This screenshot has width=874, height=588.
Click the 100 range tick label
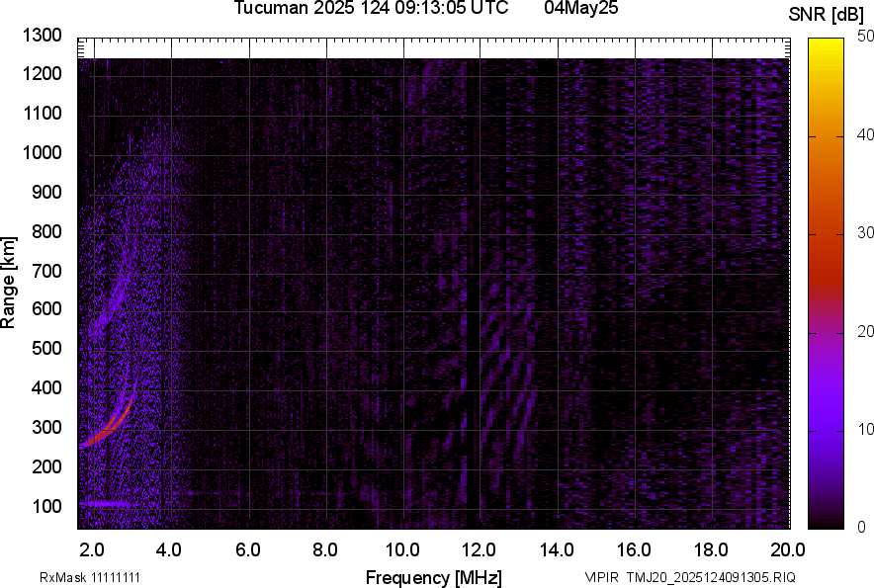pos(46,507)
